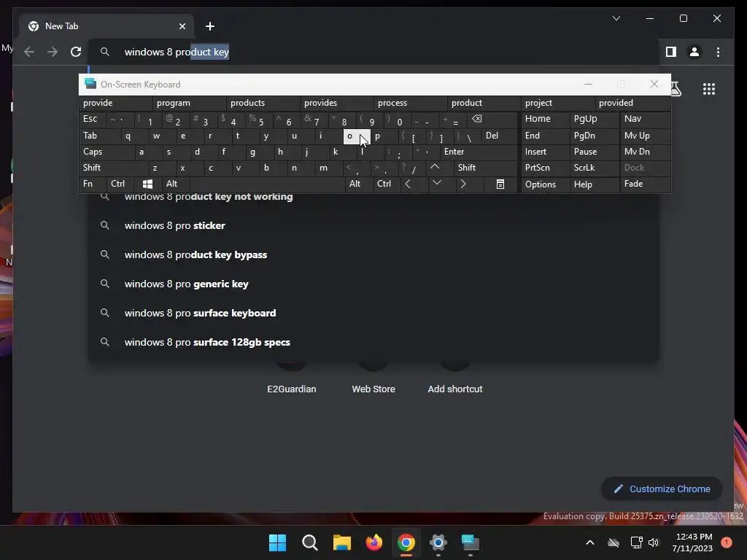Tap the right arrow key on the On-Screen Keyboard

click(x=462, y=184)
